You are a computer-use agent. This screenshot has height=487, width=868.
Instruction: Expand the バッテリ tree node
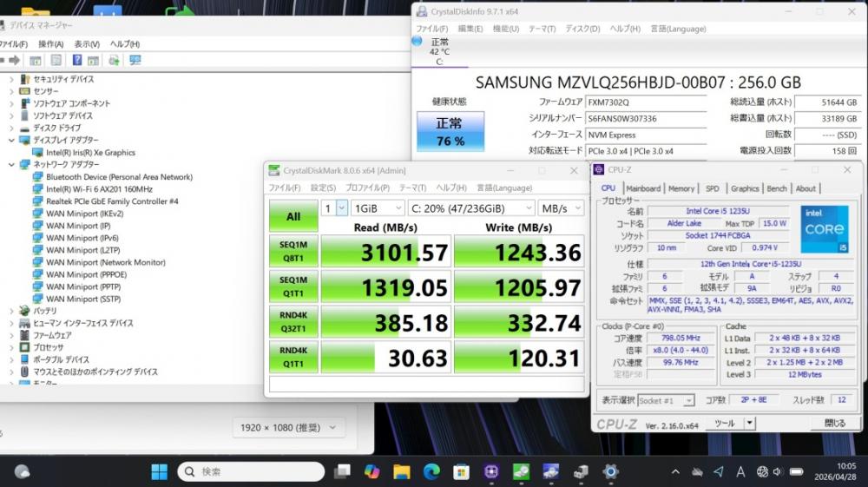click(x=11, y=311)
